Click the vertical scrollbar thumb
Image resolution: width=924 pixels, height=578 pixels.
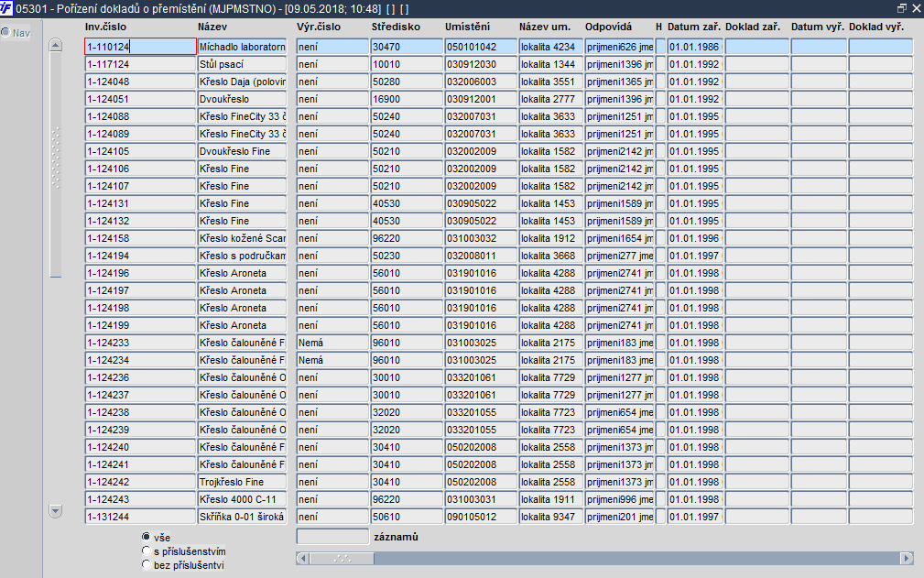[x=55, y=165]
